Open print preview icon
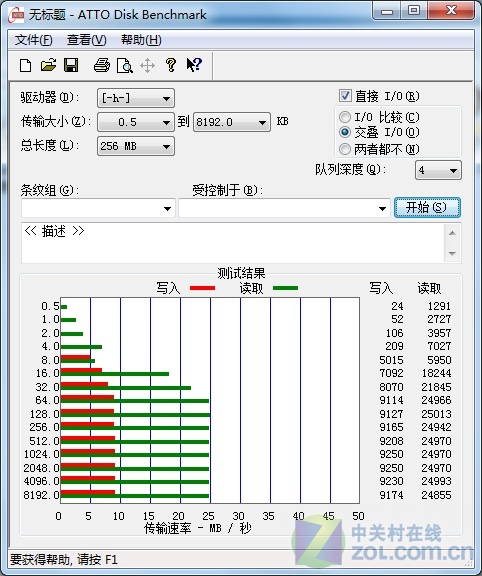This screenshot has width=482, height=576. coord(125,66)
